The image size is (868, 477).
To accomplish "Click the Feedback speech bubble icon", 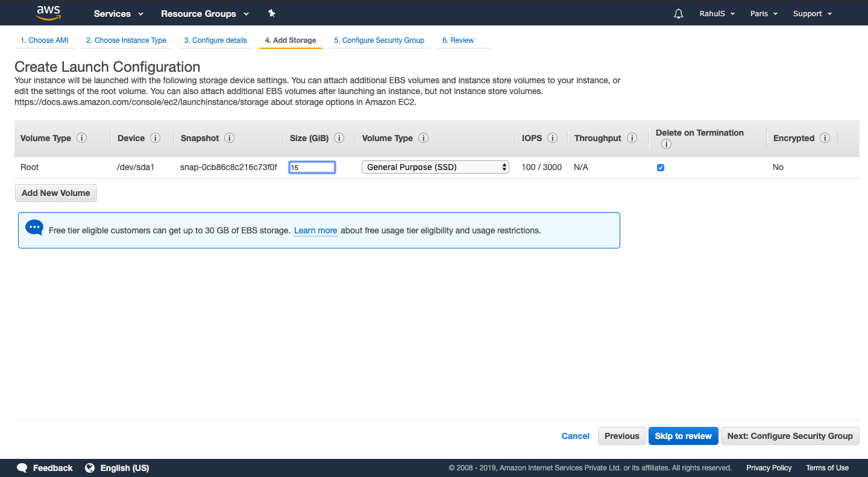I will [22, 468].
